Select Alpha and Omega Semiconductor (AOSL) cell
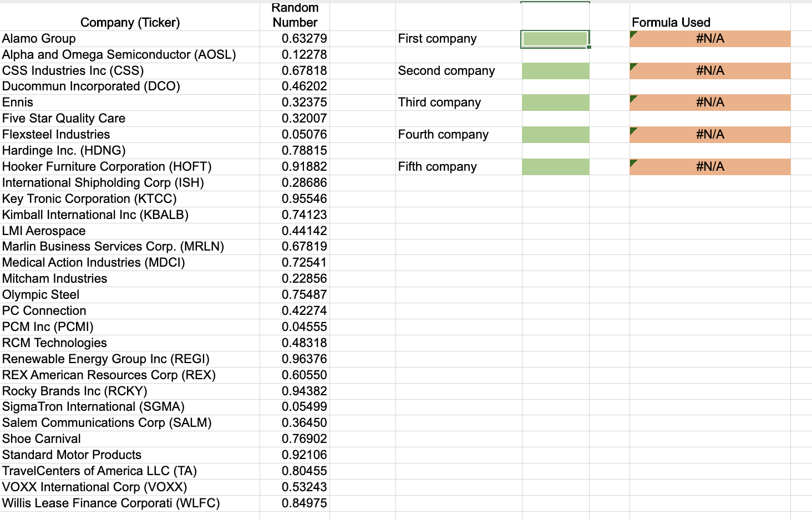 130,55
